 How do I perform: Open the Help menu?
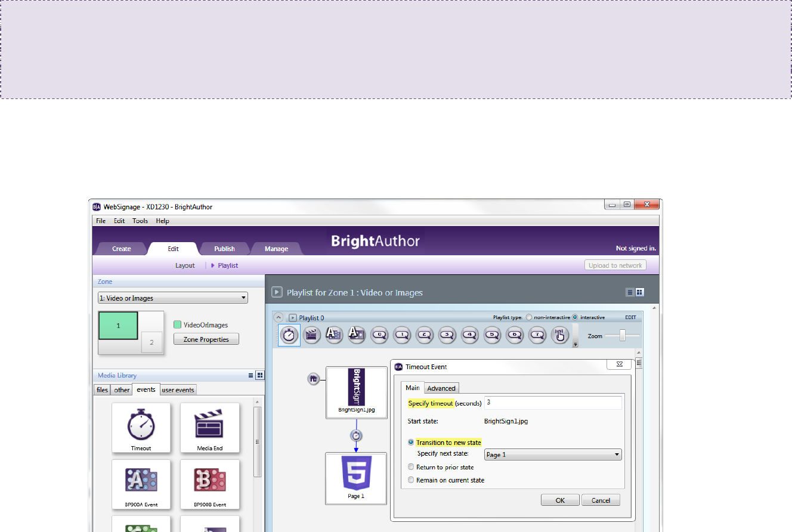click(163, 221)
